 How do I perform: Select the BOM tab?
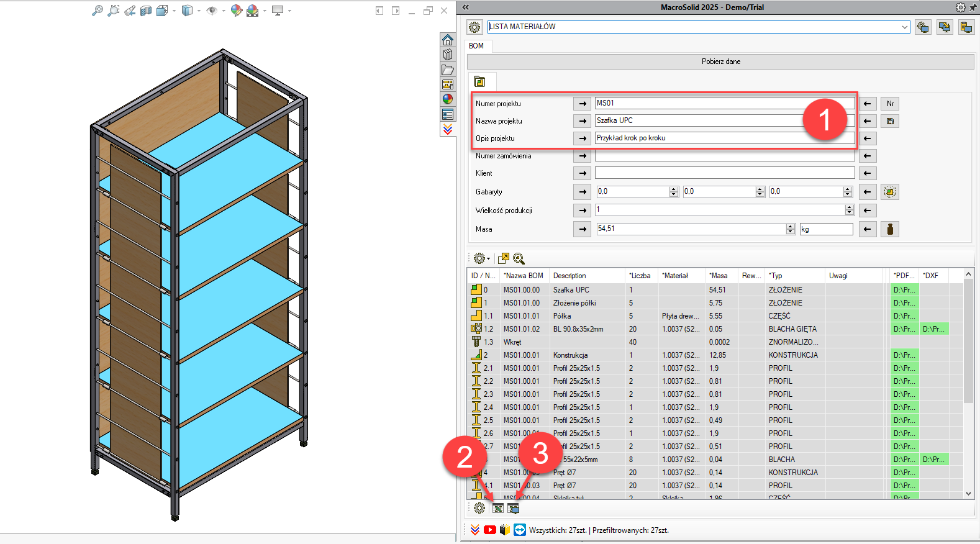(x=476, y=46)
